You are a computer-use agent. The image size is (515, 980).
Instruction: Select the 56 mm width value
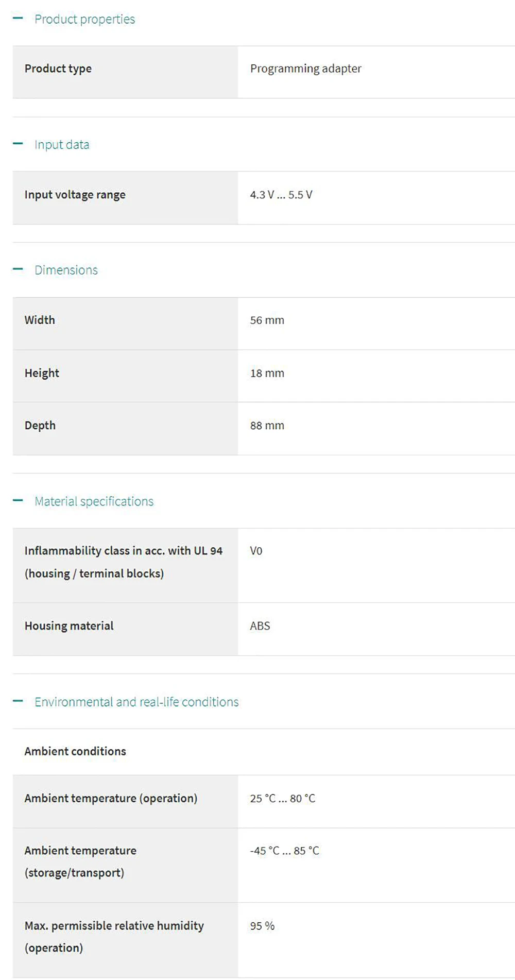267,320
